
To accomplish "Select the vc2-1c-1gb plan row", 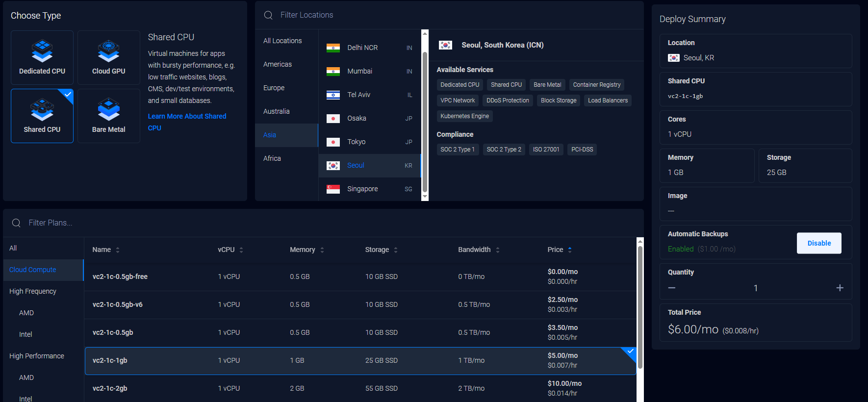I will click(360, 361).
